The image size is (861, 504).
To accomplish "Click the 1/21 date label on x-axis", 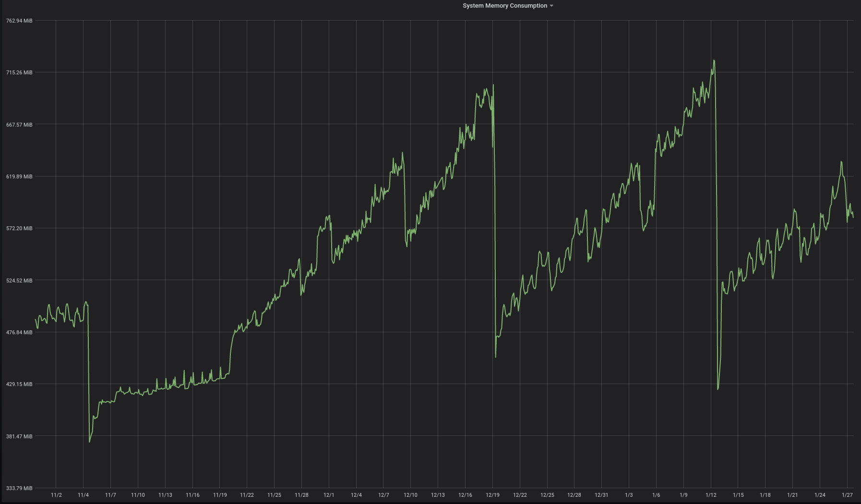I will pos(792,495).
